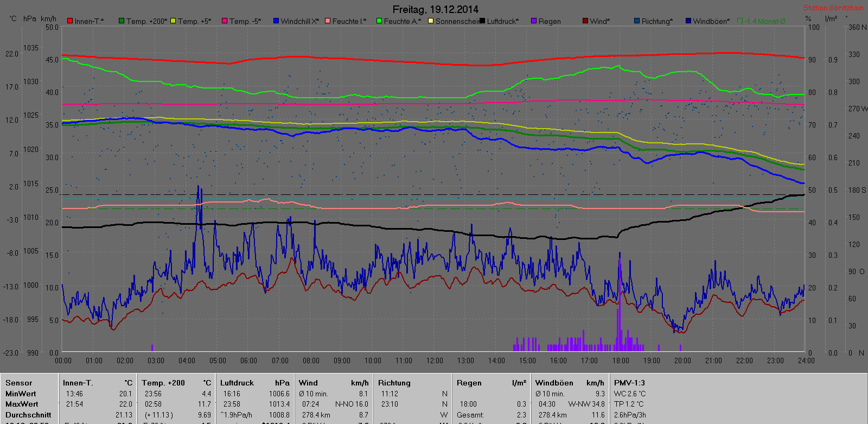This screenshot has height=424, width=868.
Task: Click the pink Temp. -5 legend swatch
Action: point(225,21)
